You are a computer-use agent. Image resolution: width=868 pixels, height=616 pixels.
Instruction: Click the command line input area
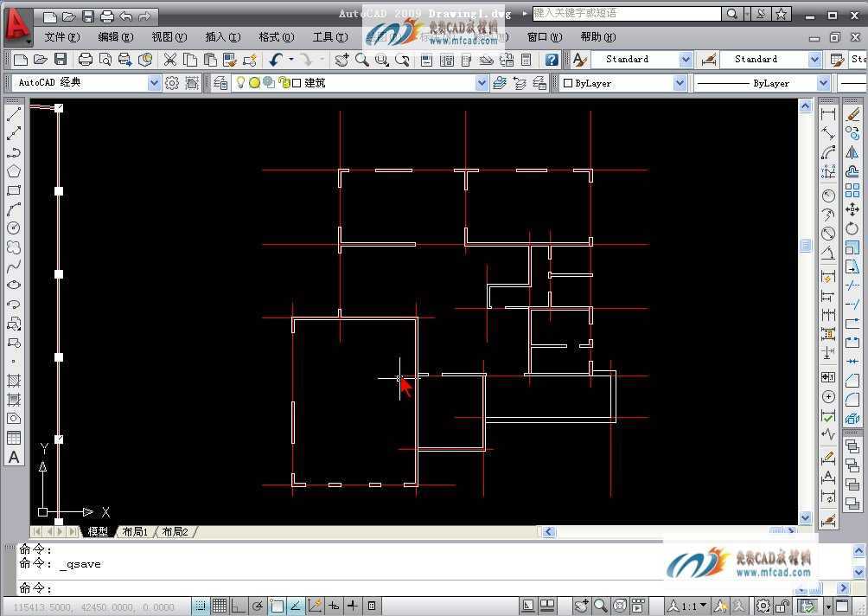pyautogui.click(x=346, y=588)
